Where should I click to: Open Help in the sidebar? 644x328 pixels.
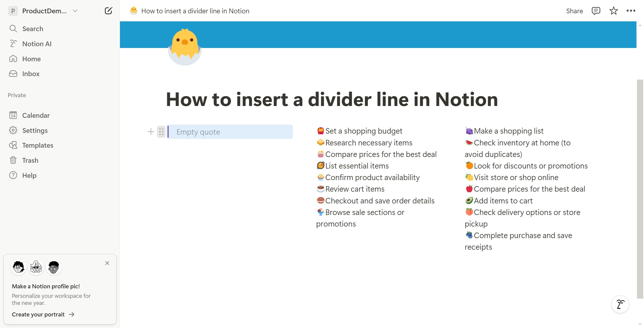[x=29, y=175]
